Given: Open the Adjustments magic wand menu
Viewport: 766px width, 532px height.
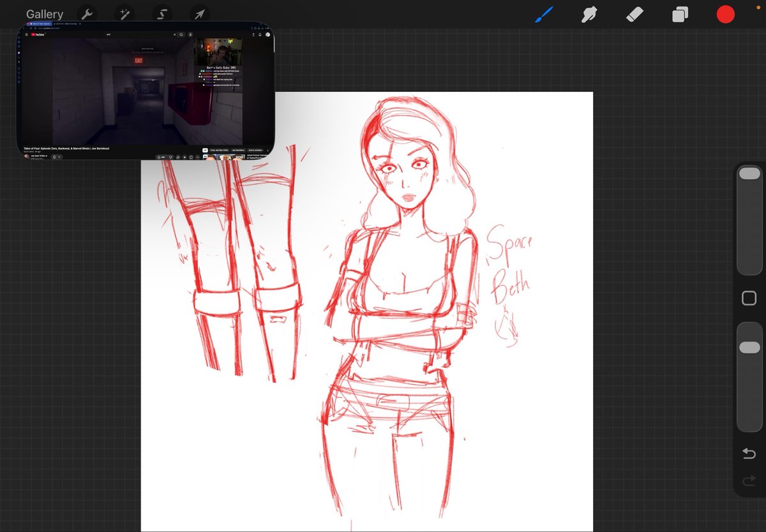Looking at the screenshot, I should pyautogui.click(x=123, y=14).
